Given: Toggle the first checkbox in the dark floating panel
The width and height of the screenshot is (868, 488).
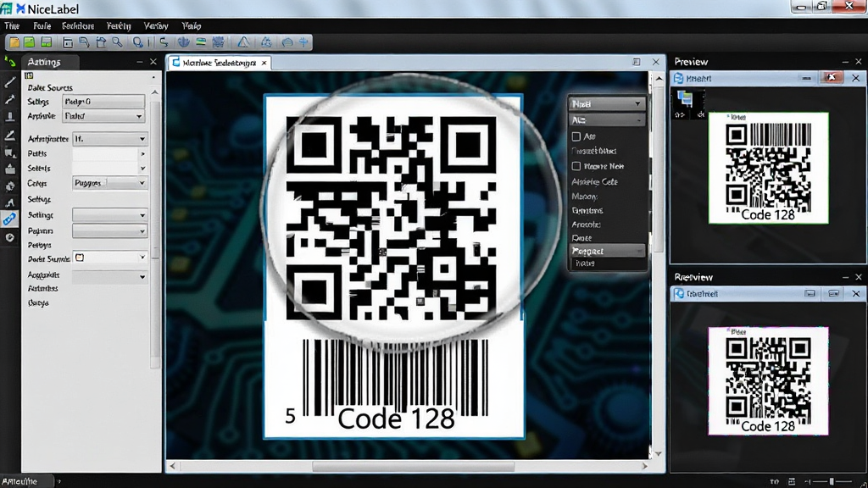Looking at the screenshot, I should 576,136.
